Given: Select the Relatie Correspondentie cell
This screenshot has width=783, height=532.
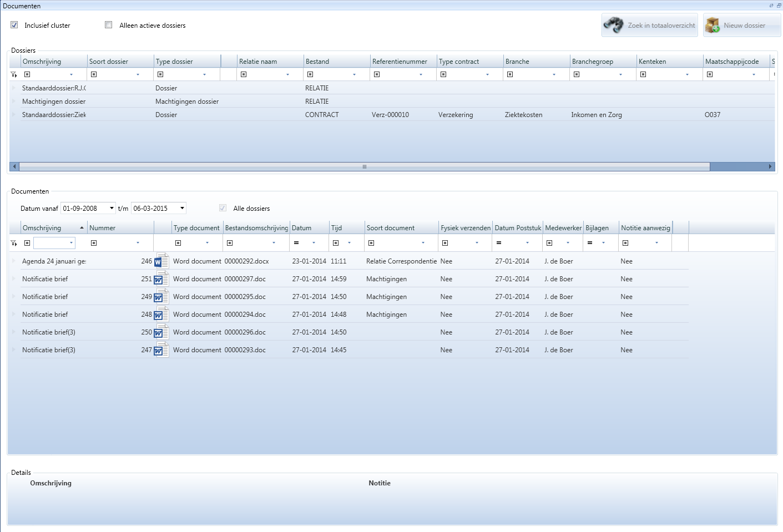Looking at the screenshot, I should click(401, 261).
